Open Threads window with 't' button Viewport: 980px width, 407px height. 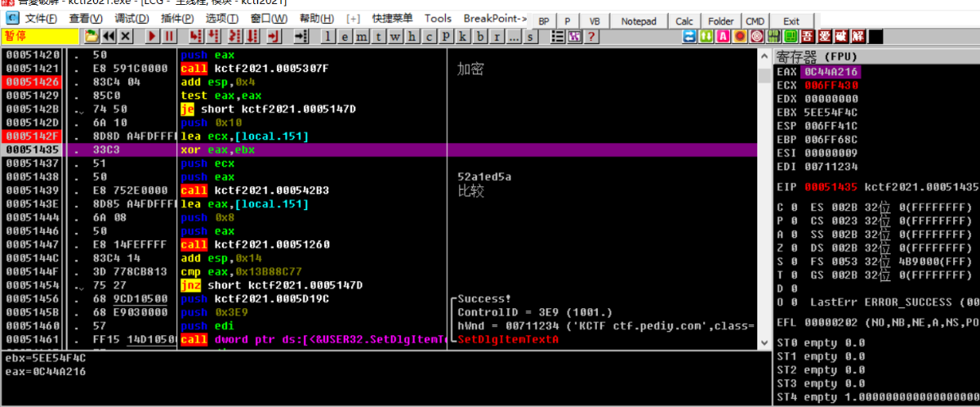coord(378,36)
